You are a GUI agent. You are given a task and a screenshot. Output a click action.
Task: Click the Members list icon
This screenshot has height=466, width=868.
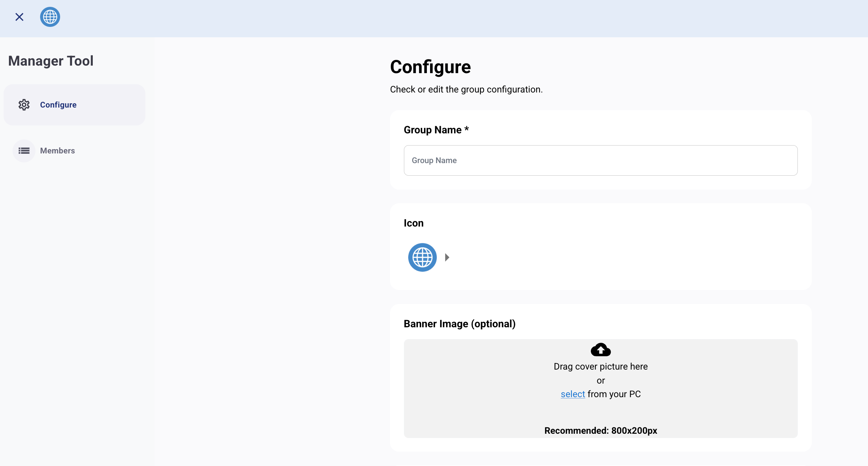[x=24, y=151]
